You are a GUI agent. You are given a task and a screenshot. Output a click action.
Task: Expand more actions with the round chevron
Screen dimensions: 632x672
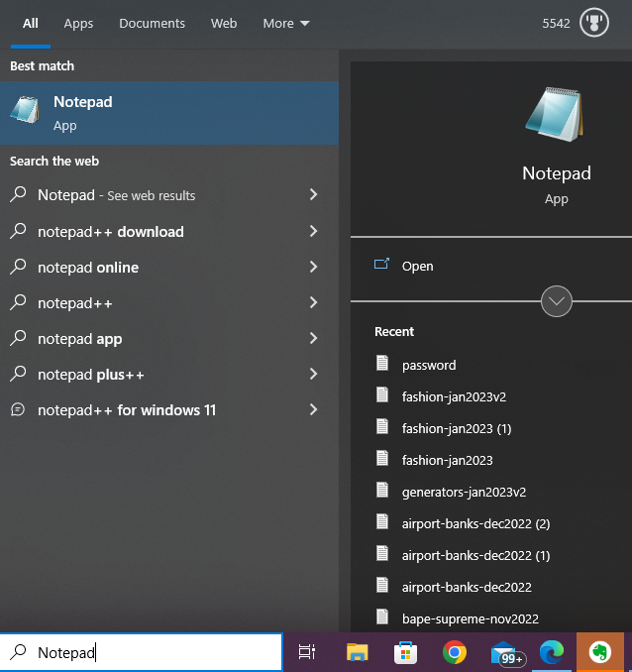coord(556,301)
